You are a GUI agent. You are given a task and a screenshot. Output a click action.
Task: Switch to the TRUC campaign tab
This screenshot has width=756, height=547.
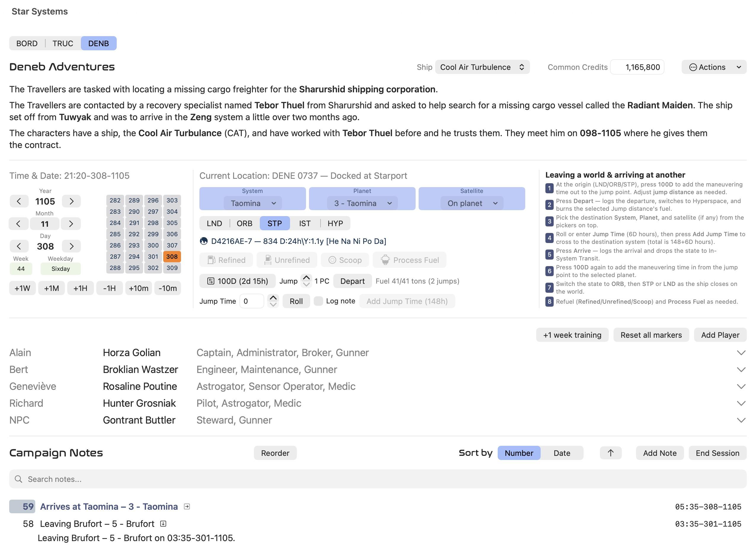(x=63, y=43)
